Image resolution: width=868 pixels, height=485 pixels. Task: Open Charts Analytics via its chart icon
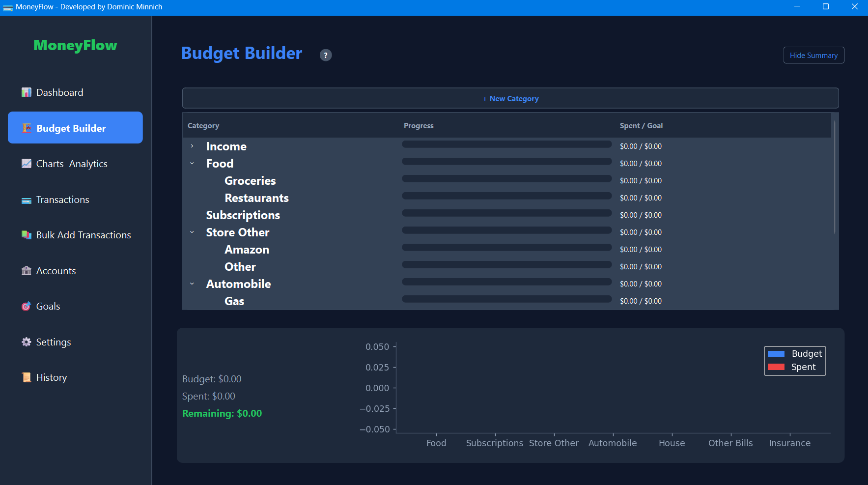(26, 163)
